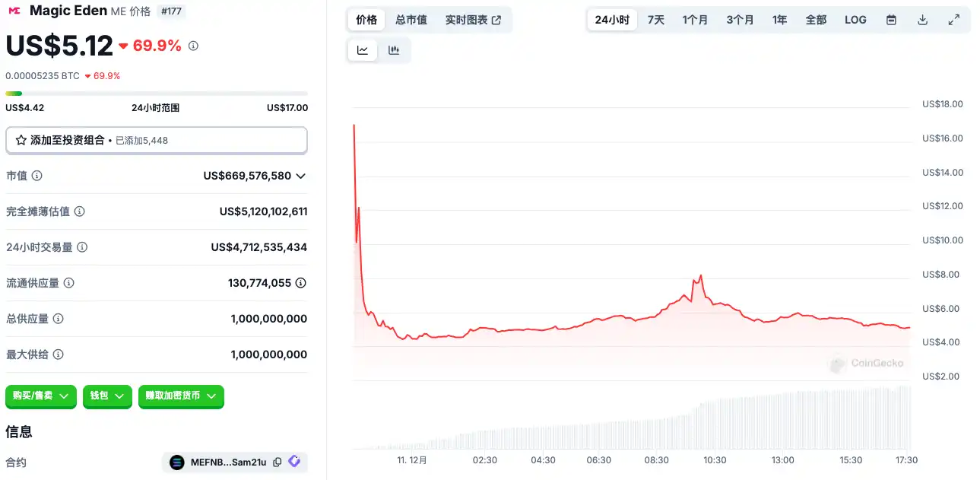Image resolution: width=980 pixels, height=480 pixels.
Task: Click the info icon beside 市值
Action: coord(36,176)
